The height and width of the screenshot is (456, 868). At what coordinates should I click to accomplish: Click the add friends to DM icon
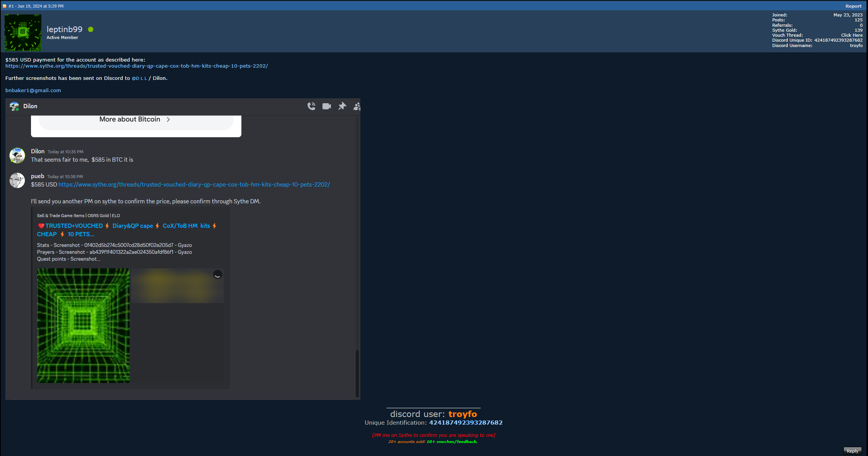357,106
